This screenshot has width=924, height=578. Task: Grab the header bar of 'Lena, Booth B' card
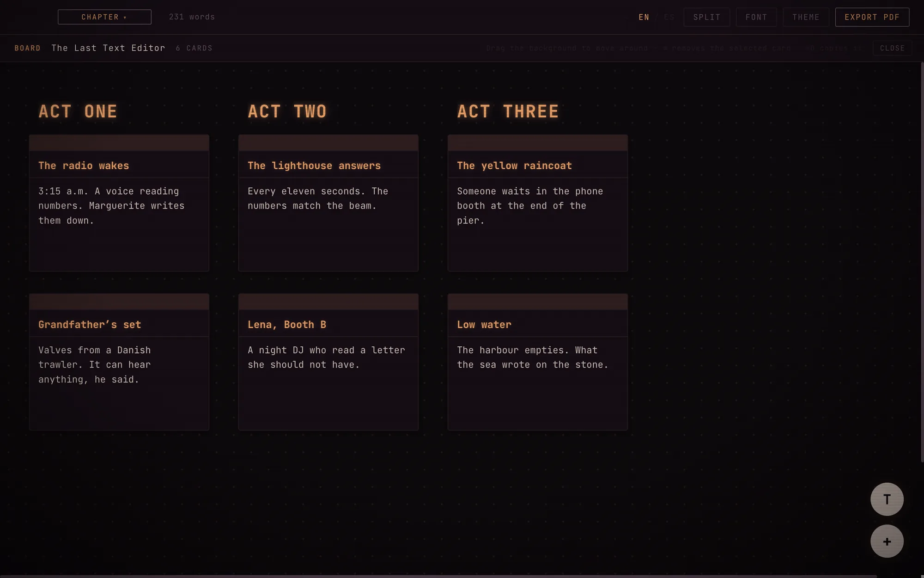coord(328,302)
